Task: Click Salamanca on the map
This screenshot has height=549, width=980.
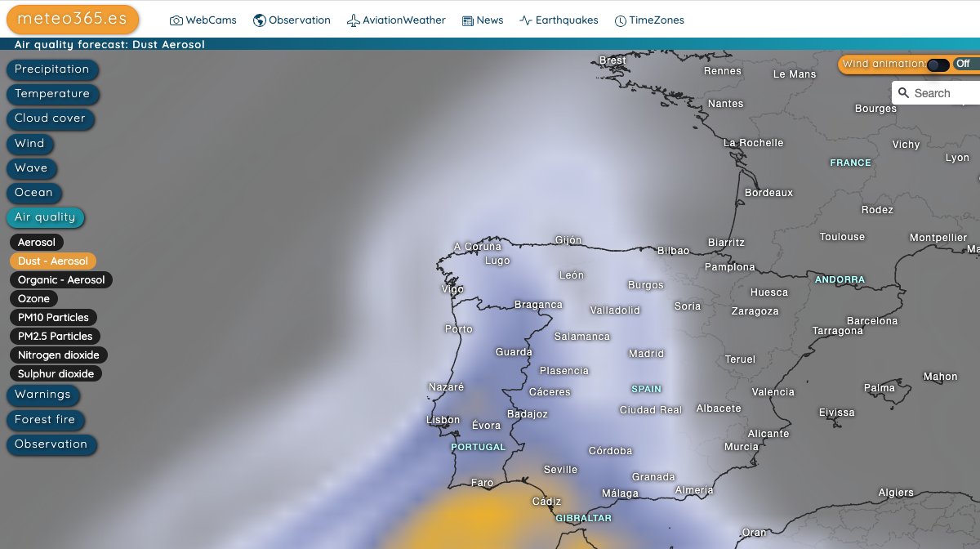Action: click(x=582, y=337)
